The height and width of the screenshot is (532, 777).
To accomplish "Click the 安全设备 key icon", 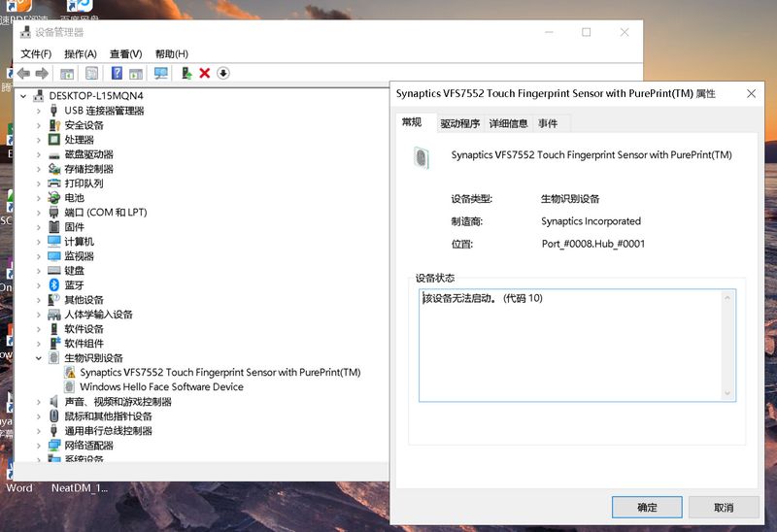I will tap(54, 125).
